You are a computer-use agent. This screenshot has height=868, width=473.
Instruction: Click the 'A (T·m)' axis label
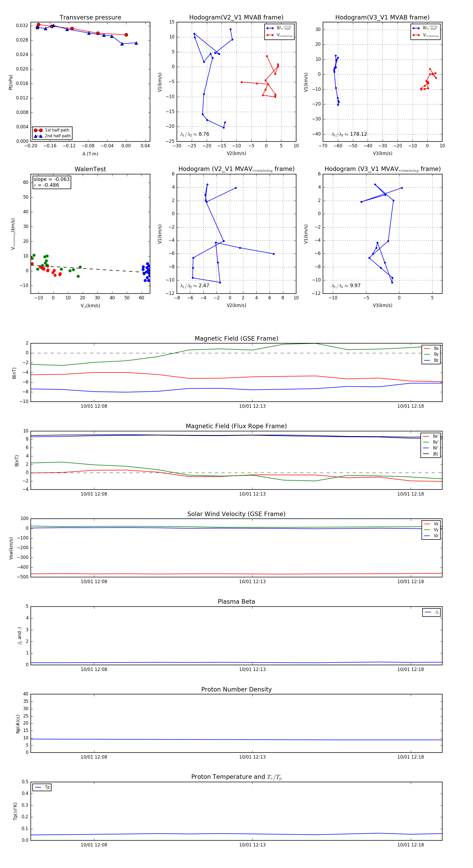tap(90, 154)
